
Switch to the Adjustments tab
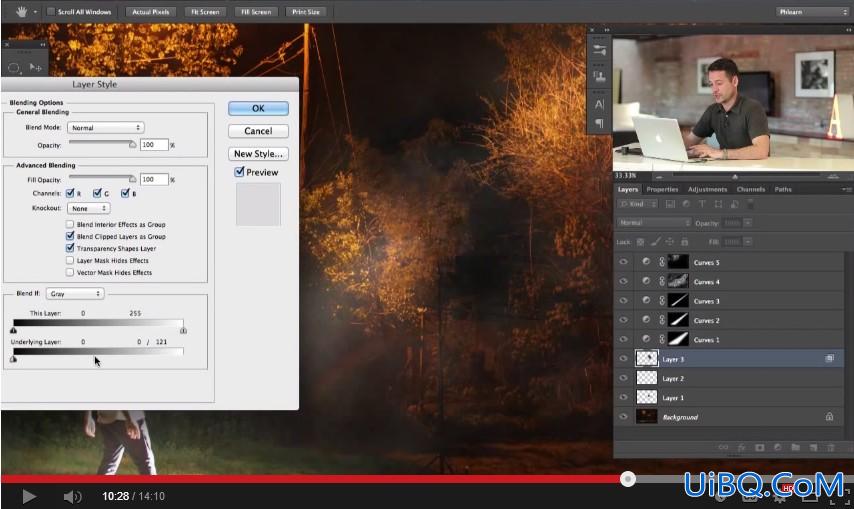[x=707, y=189]
